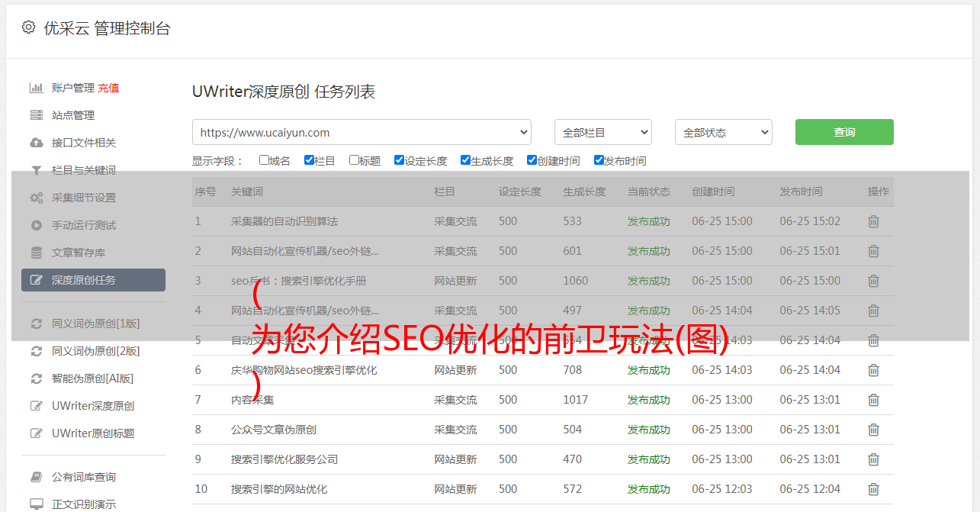Click publish time 06-25 15:02
980x512 pixels.
point(810,221)
